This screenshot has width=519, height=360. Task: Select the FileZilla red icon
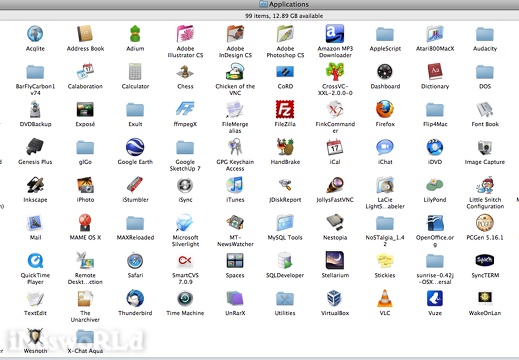coord(285,109)
